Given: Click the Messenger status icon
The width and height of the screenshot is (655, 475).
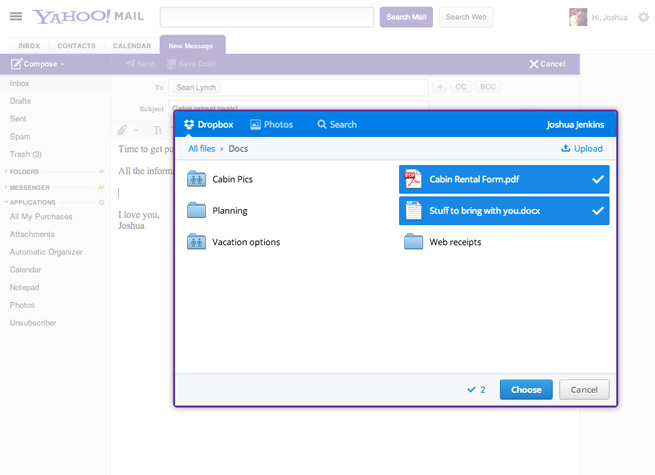Looking at the screenshot, I should tap(101, 187).
